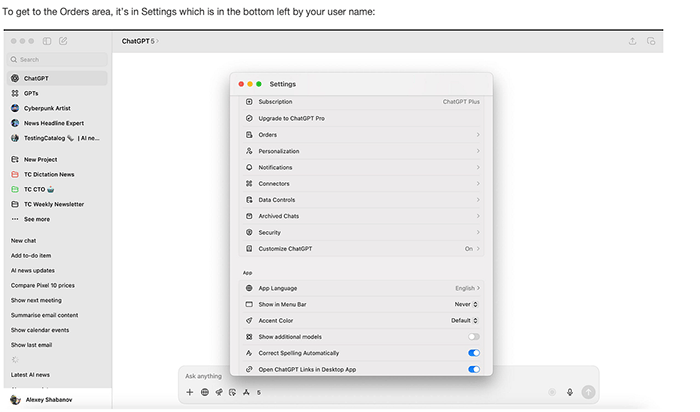The height and width of the screenshot is (412, 700).
Task: Click the sidebar Search field
Action: 57,59
